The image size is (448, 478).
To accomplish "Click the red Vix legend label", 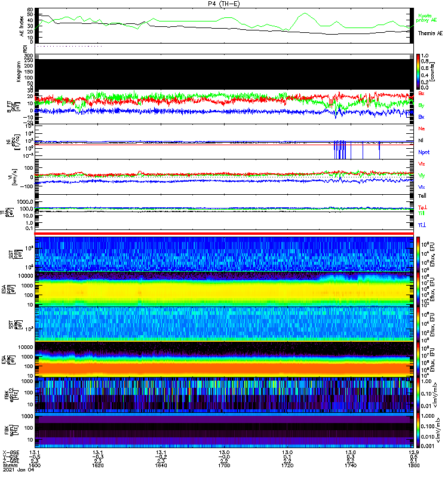I will [x=422, y=164].
